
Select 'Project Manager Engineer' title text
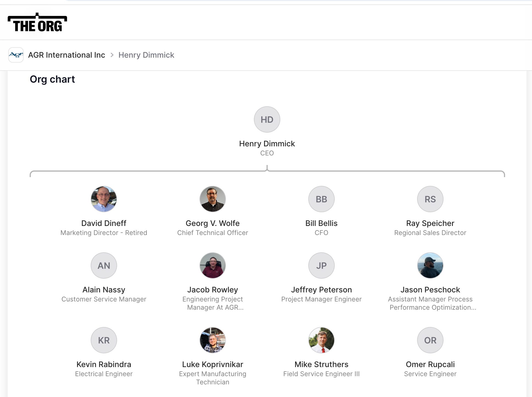coord(322,299)
